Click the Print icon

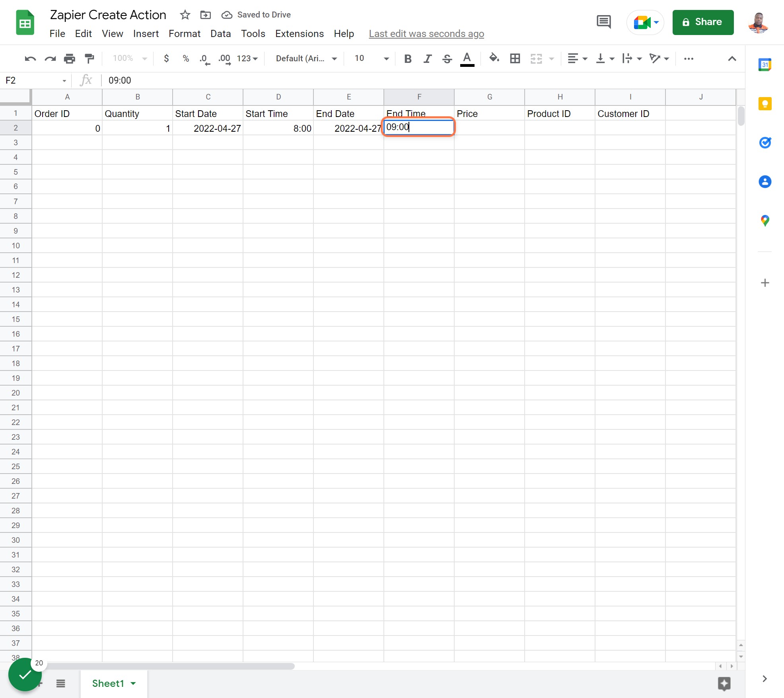click(70, 59)
